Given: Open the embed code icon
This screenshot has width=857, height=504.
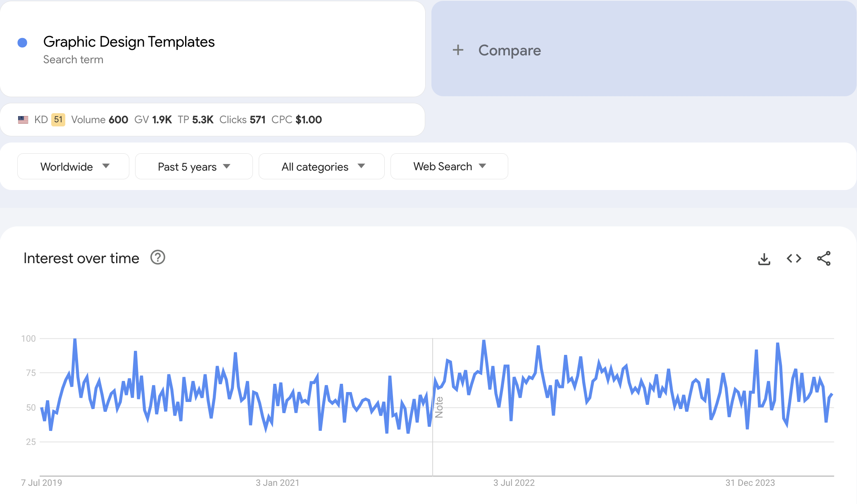Looking at the screenshot, I should point(794,259).
